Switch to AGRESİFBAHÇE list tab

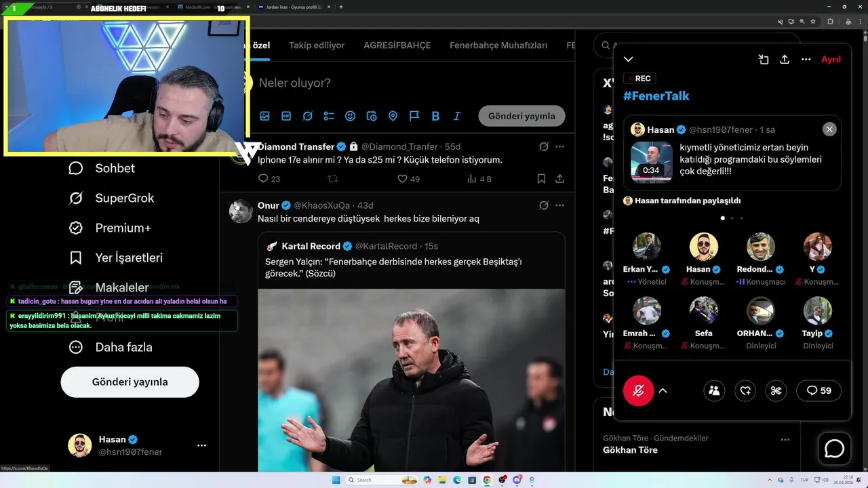click(397, 45)
